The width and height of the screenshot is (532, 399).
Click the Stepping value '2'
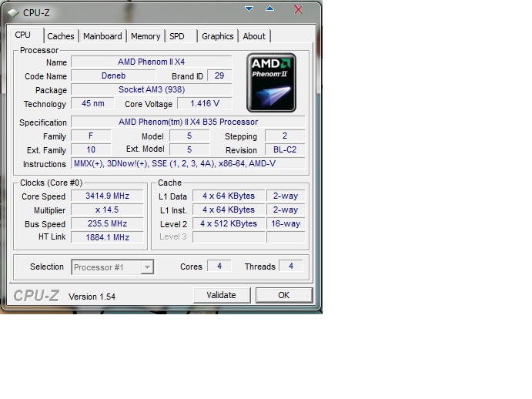pos(285,136)
